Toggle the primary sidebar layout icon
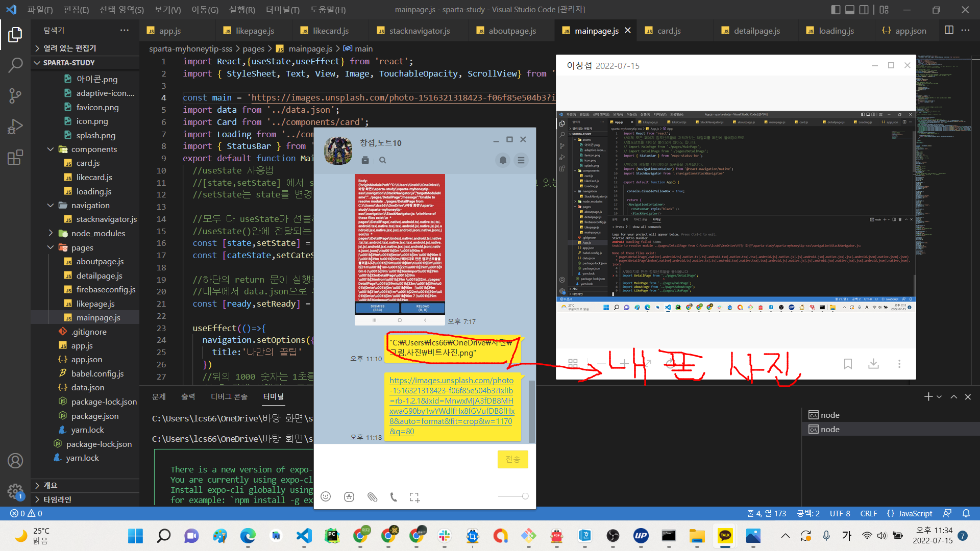This screenshot has width=980, height=551. (x=836, y=9)
